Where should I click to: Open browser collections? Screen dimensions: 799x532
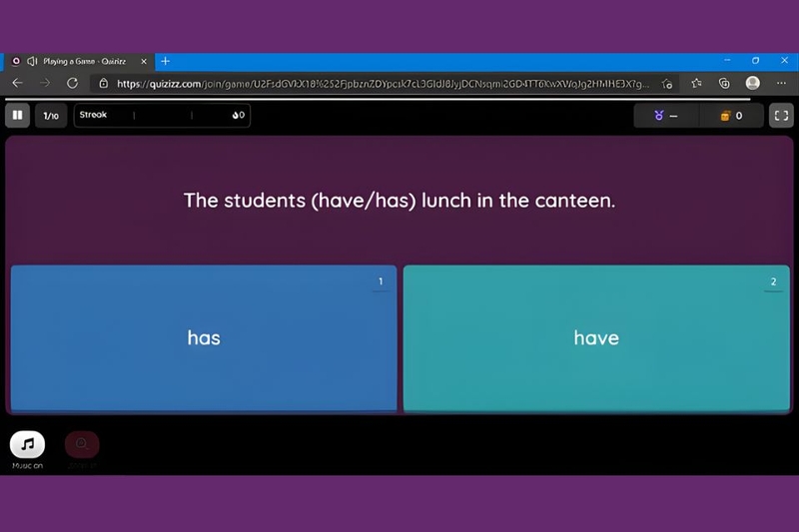[724, 83]
